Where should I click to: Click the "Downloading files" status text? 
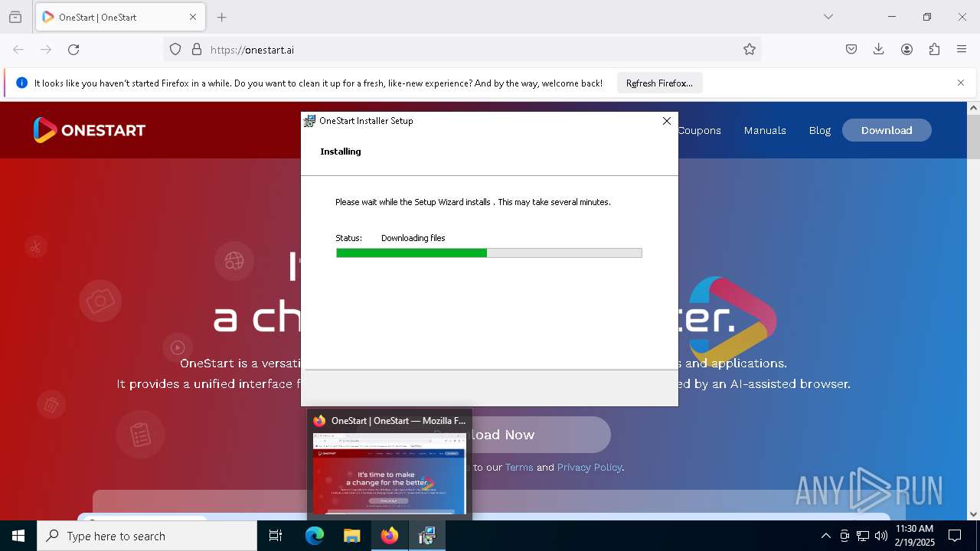click(x=413, y=238)
